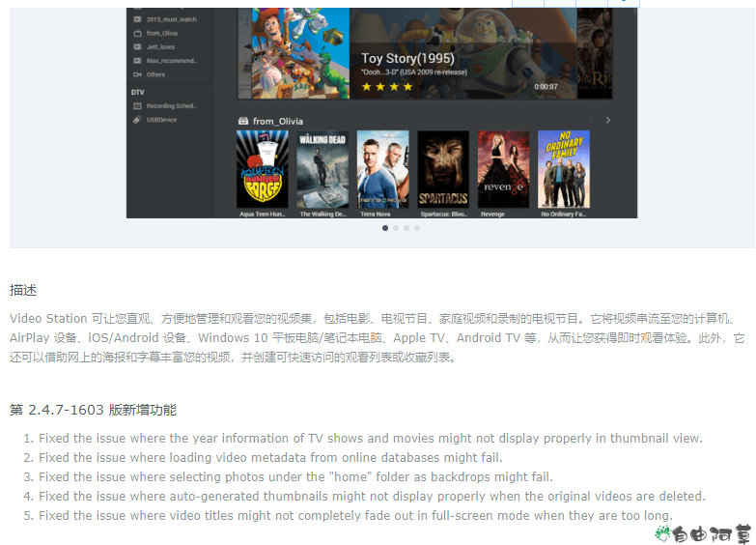Click the from_Olivia folder icon in sidebar
This screenshot has width=756, height=545.
click(137, 33)
